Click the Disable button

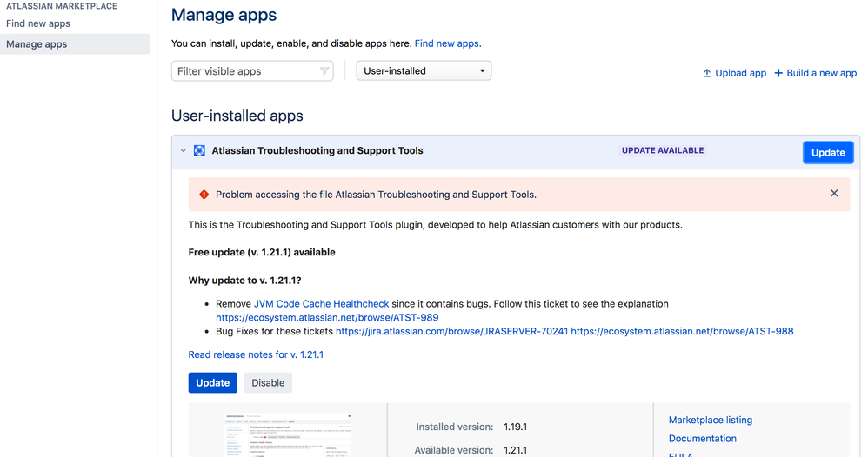pos(268,383)
